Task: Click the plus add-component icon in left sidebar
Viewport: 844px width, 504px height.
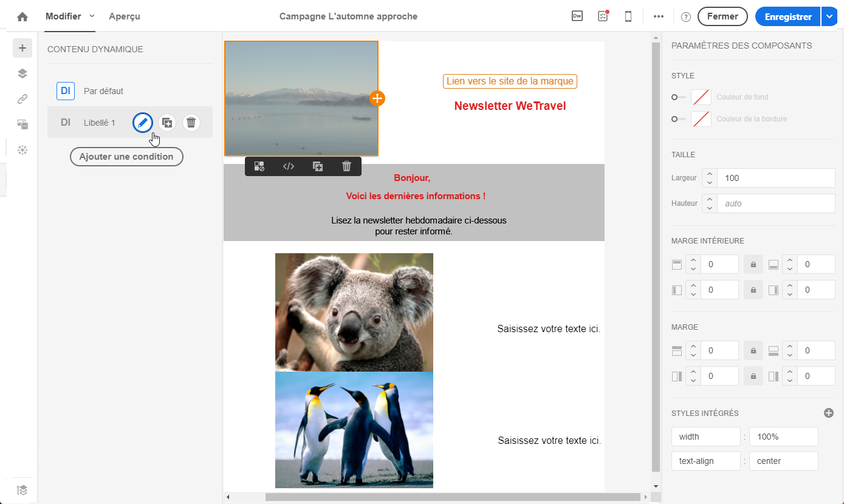Action: click(x=22, y=48)
